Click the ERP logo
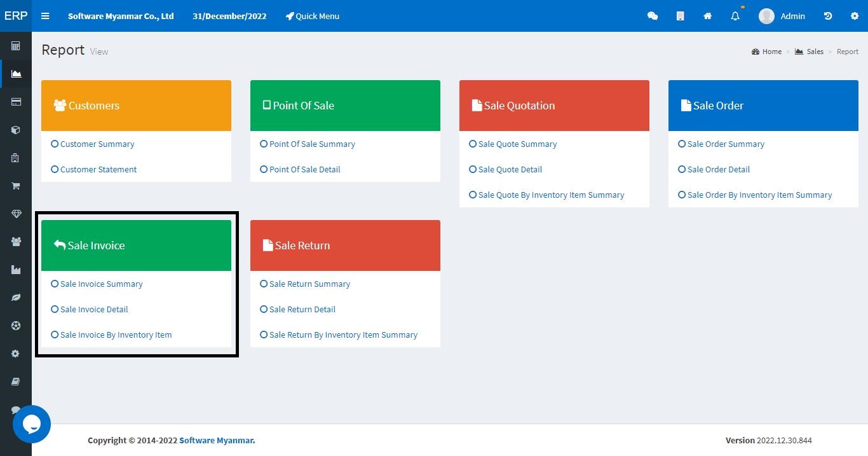The image size is (868, 456). (x=16, y=16)
